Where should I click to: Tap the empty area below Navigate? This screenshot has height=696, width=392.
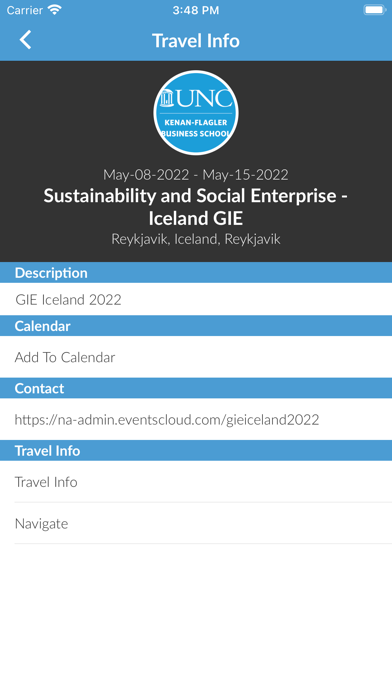point(196,620)
